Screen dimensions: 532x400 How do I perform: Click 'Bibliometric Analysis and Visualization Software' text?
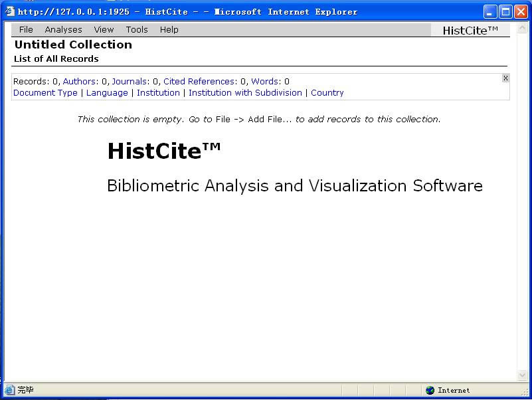point(295,186)
